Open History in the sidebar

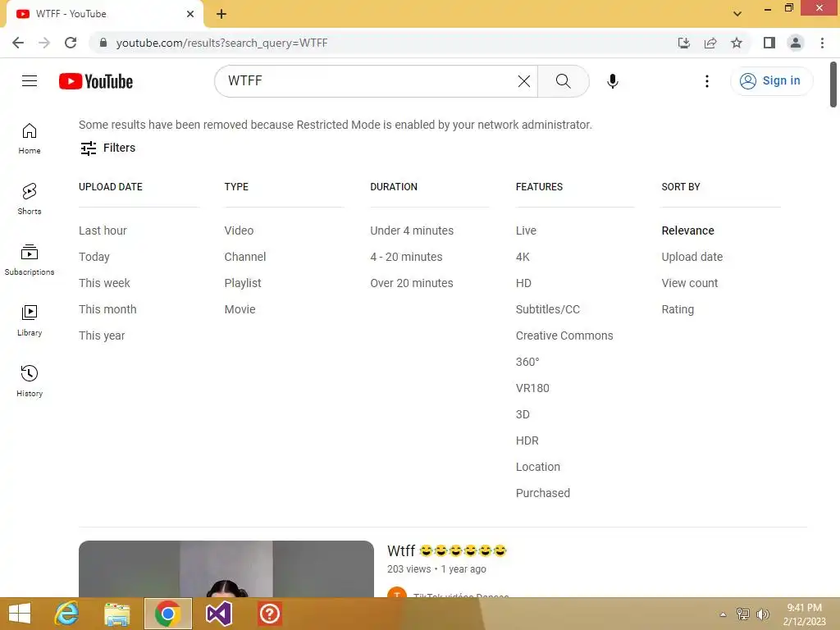coord(30,381)
